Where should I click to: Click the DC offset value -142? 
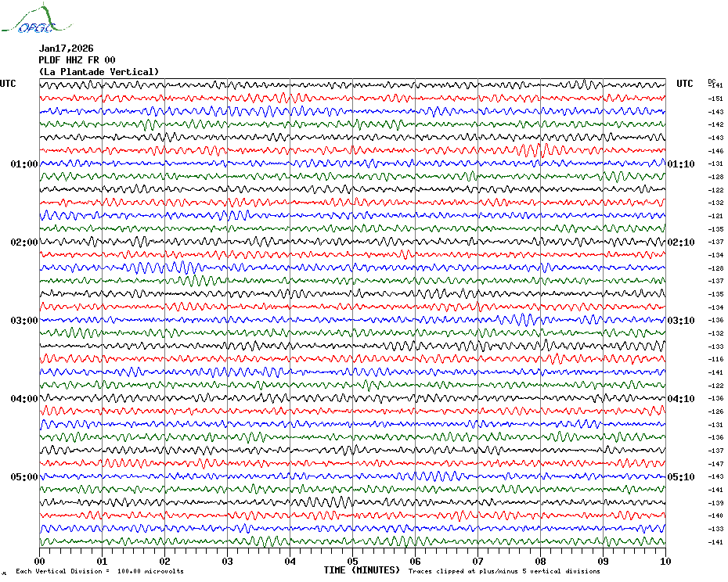click(715, 125)
